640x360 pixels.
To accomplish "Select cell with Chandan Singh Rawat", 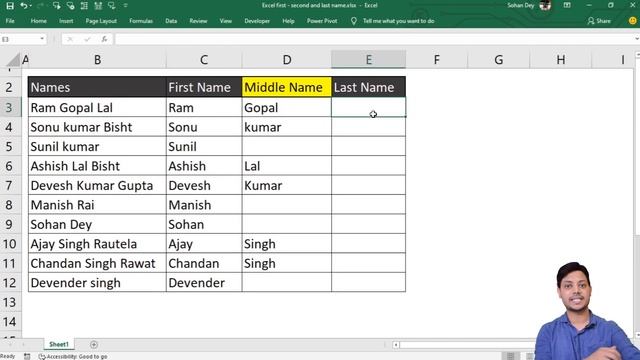I will (97, 263).
